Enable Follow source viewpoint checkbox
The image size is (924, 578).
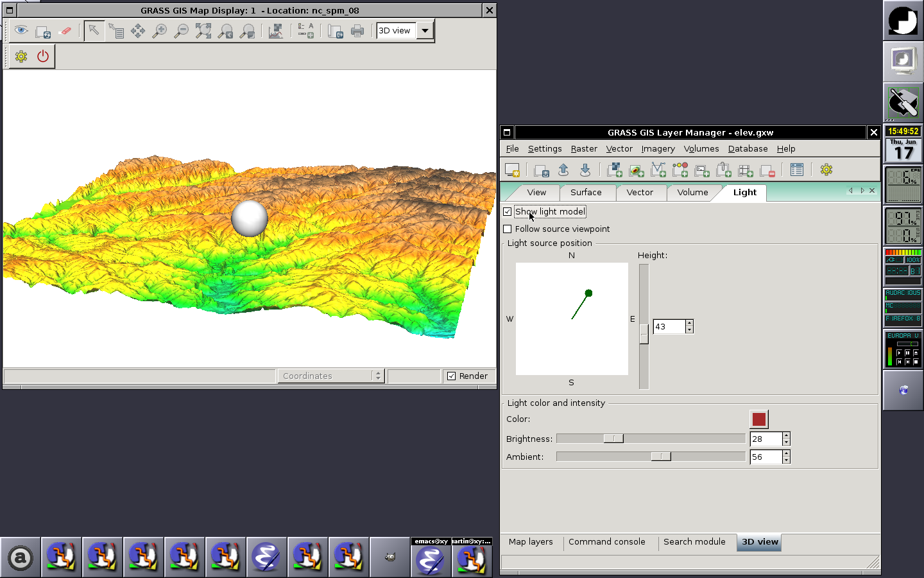(508, 229)
